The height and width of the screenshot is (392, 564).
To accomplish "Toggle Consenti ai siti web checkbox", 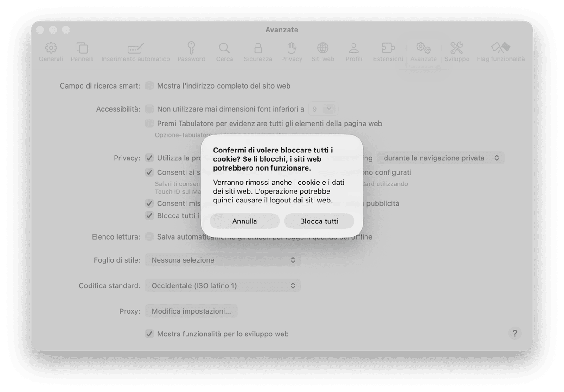I will tap(149, 172).
